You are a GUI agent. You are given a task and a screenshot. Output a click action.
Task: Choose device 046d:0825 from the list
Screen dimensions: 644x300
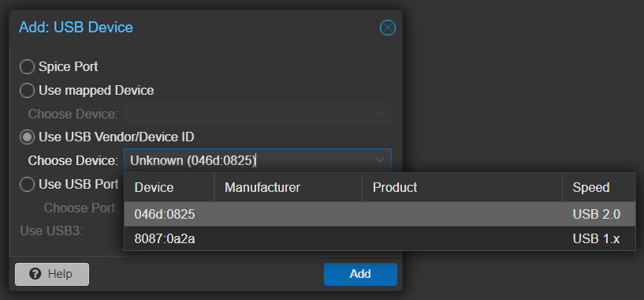tap(380, 214)
